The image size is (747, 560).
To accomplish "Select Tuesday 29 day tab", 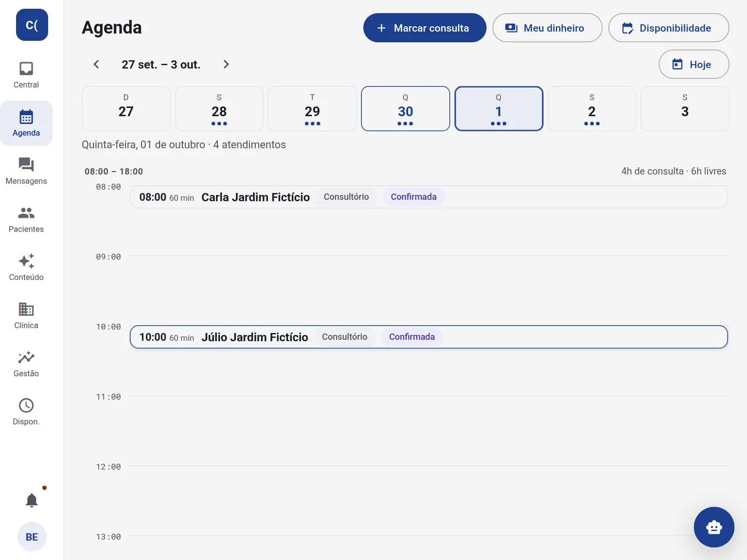I will (x=312, y=108).
